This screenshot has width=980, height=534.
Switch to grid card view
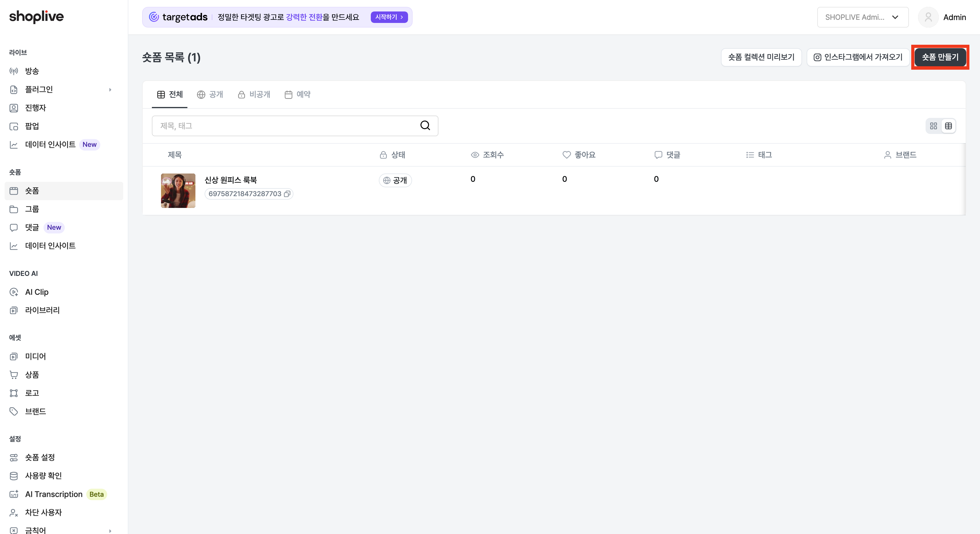pyautogui.click(x=933, y=126)
